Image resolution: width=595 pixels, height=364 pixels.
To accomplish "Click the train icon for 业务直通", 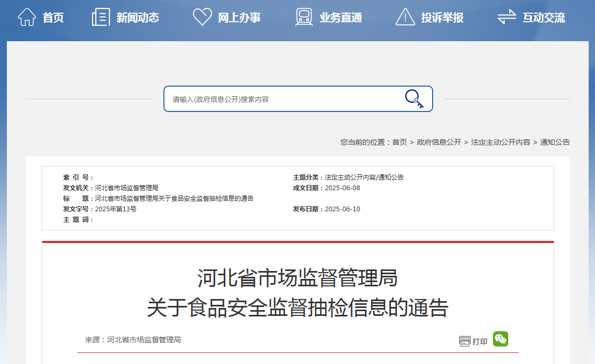I will tap(304, 17).
